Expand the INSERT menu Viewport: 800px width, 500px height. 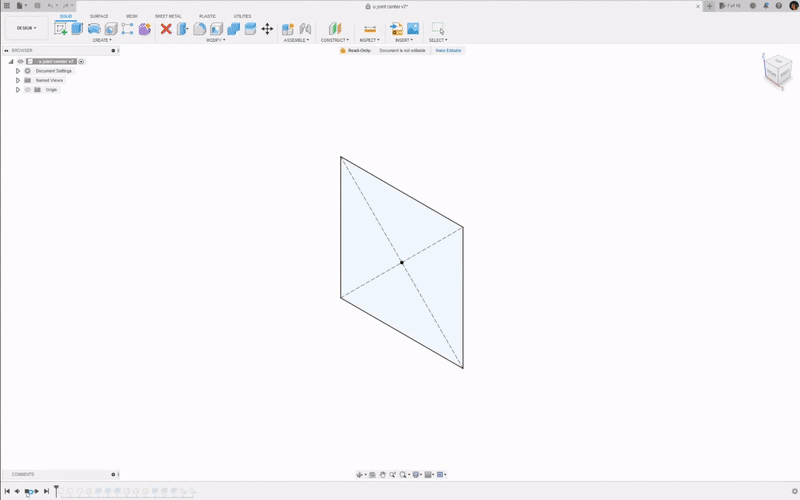point(404,40)
